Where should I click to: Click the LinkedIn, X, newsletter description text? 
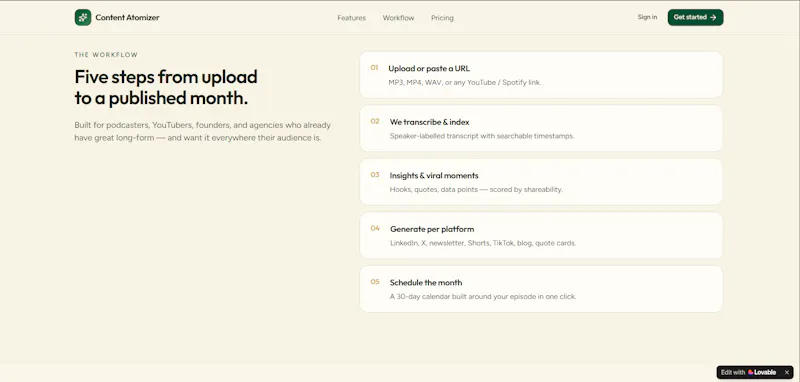coord(483,243)
